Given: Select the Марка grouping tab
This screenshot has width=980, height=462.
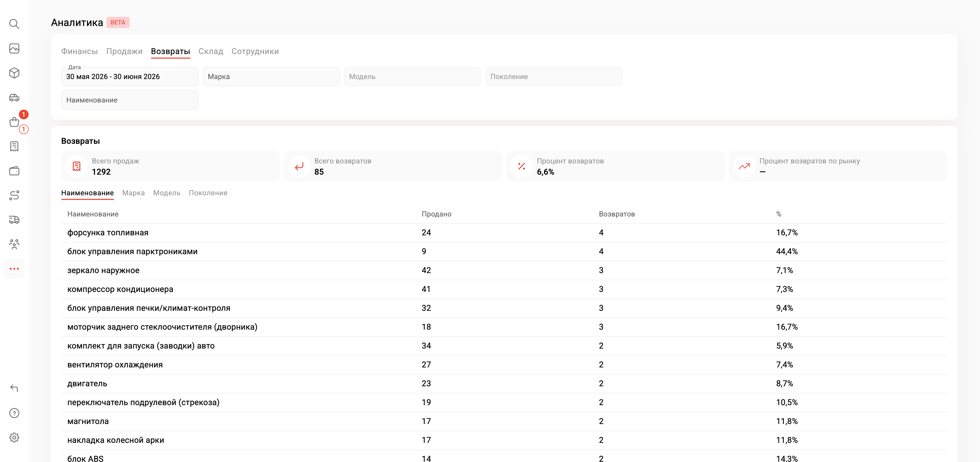Looking at the screenshot, I should (133, 193).
